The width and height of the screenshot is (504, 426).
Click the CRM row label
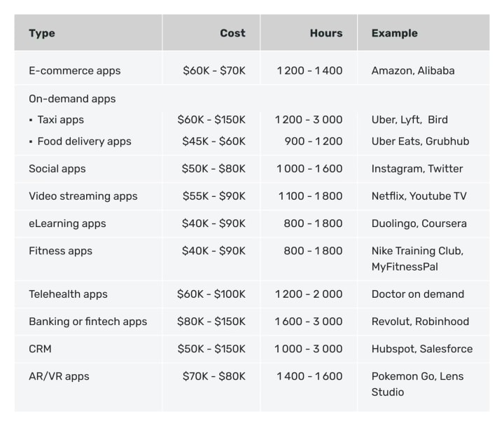pos(40,349)
